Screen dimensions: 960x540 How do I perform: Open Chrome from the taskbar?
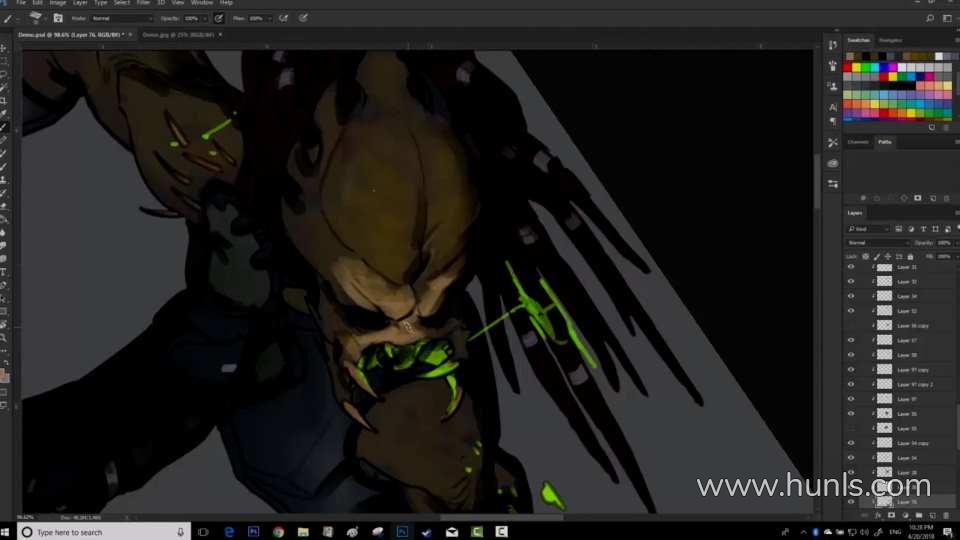(x=279, y=532)
